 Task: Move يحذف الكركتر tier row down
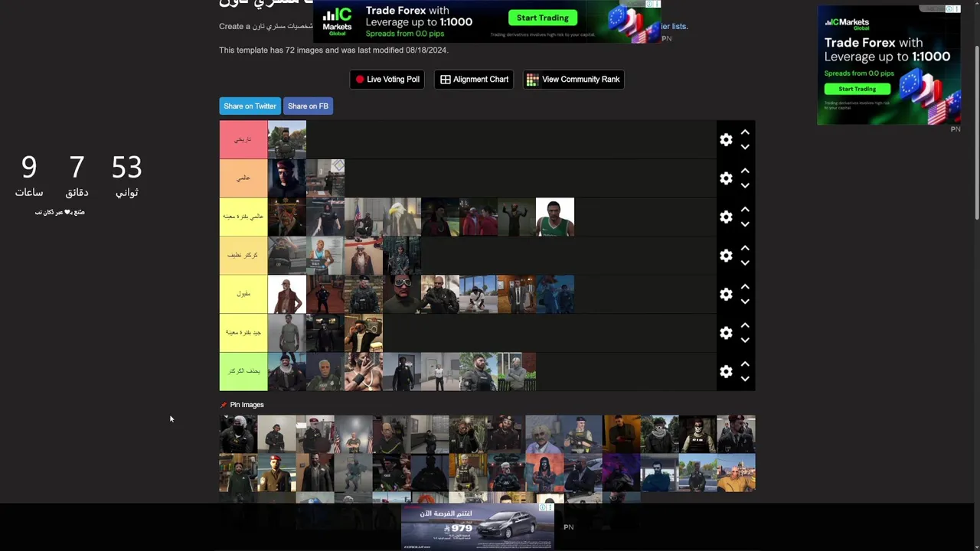[745, 379]
